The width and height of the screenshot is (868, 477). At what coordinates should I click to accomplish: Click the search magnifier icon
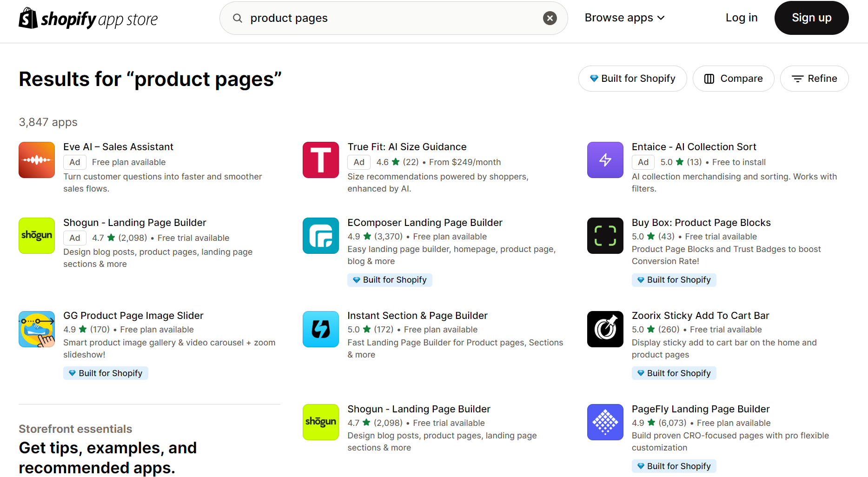[238, 18]
